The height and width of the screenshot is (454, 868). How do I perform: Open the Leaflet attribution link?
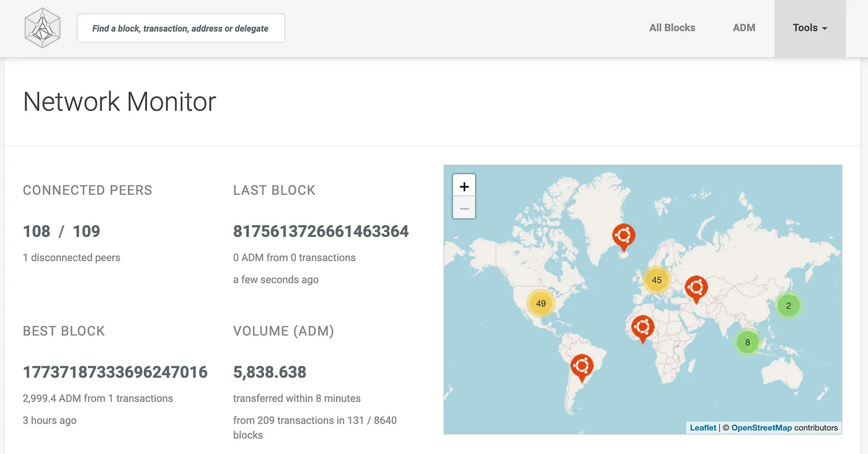tap(703, 427)
